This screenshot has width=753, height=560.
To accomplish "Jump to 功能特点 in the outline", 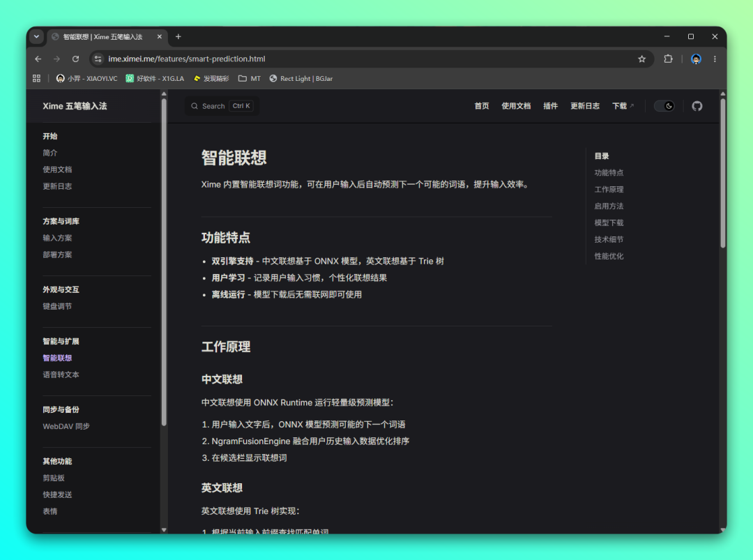I will (x=609, y=173).
